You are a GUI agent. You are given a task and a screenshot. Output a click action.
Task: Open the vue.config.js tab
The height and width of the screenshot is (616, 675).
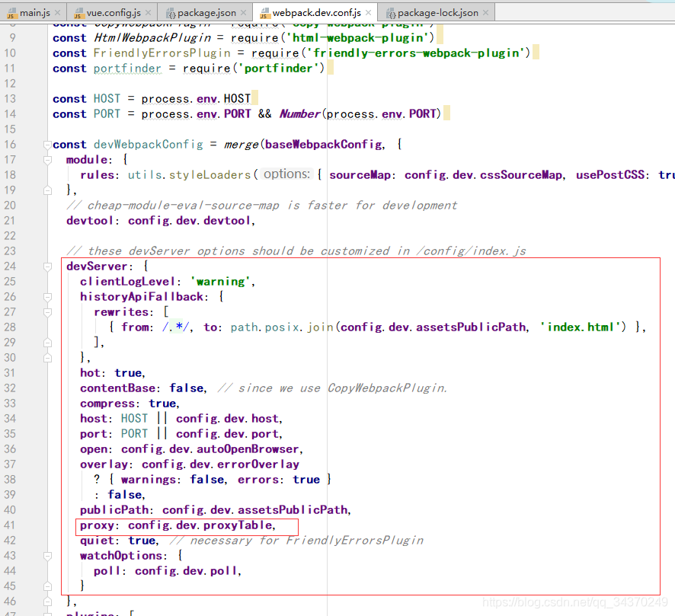(114, 13)
